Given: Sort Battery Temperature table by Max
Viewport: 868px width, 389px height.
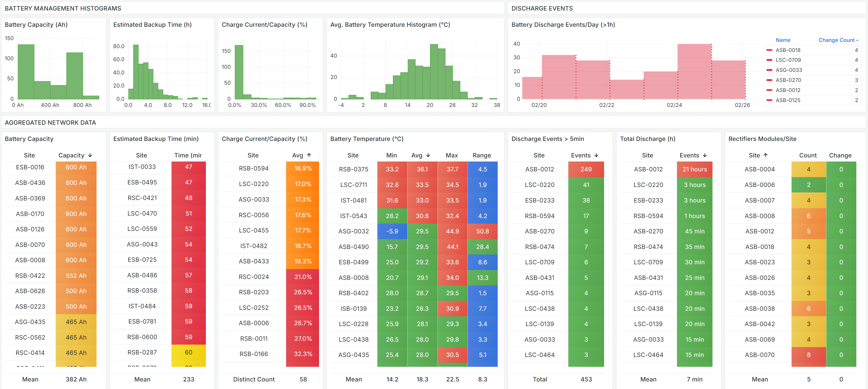Looking at the screenshot, I should point(451,155).
